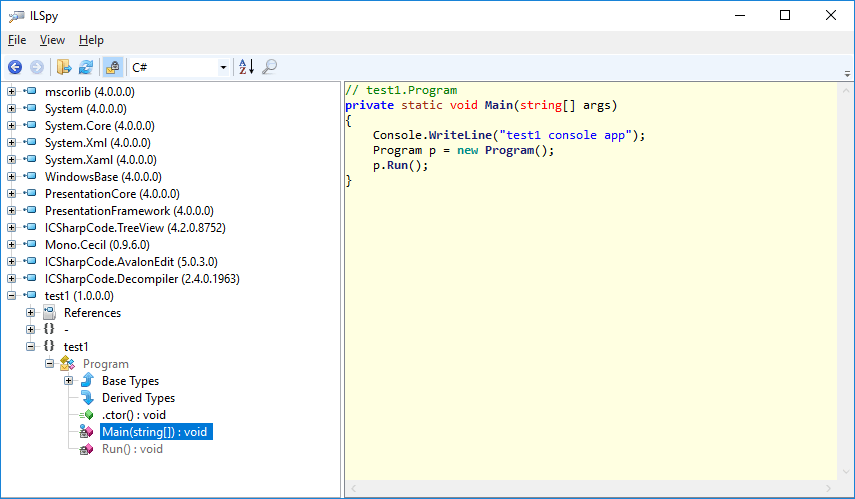Select the .ctor() : void constructor
Viewport: 855px width, 499px height.
coord(133,415)
